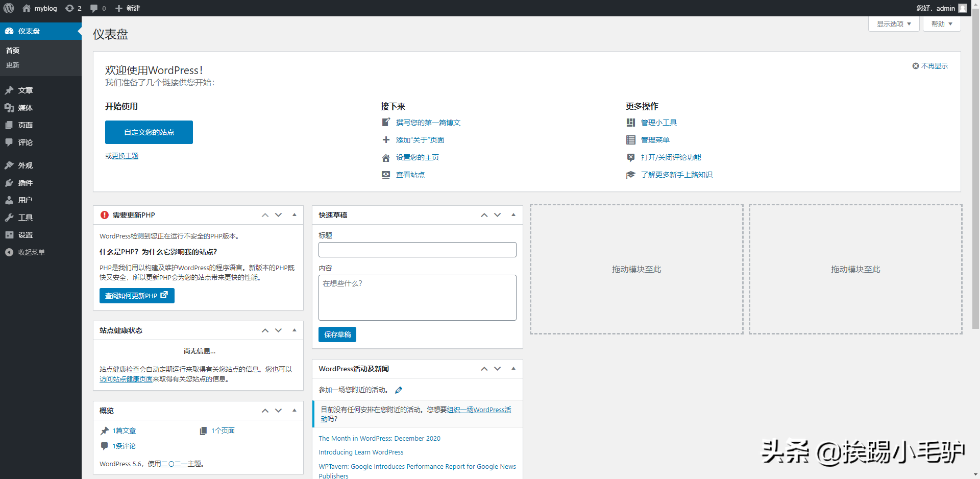Move 需要更新PHP panel down
The width and height of the screenshot is (980, 479).
coord(279,215)
